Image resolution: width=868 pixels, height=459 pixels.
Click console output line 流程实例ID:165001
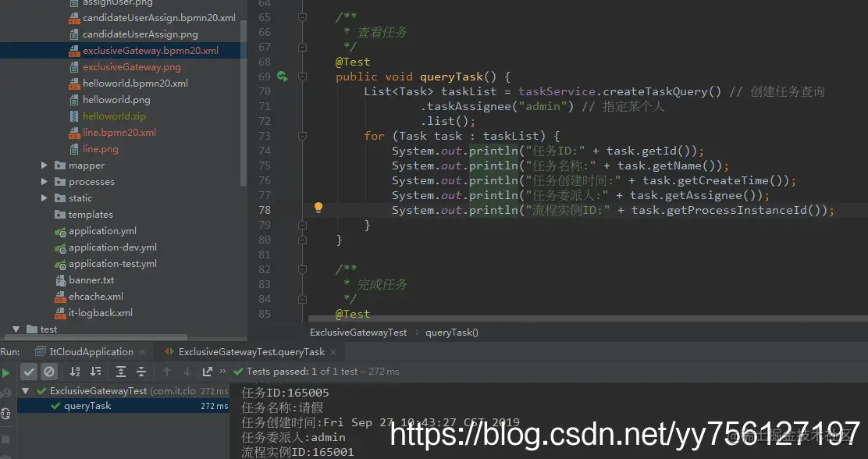297,452
